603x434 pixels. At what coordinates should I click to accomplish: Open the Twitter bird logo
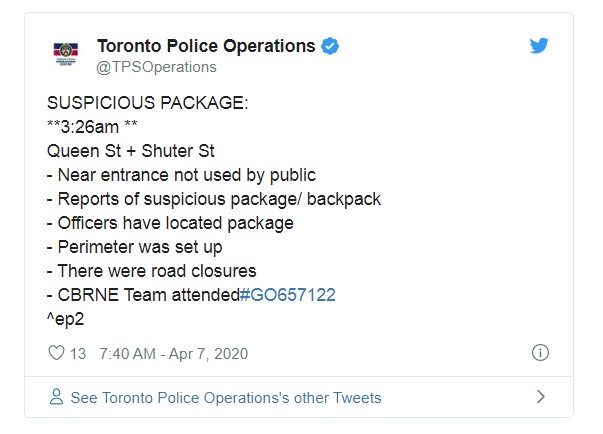pos(539,46)
